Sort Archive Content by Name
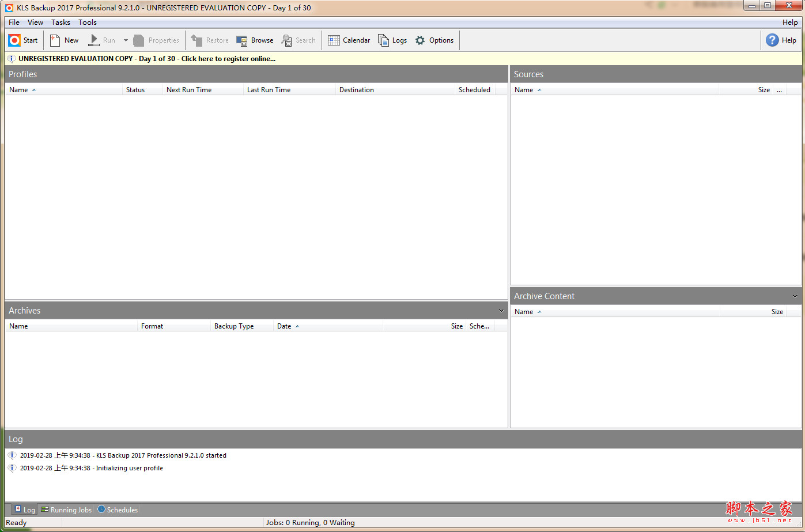This screenshot has height=532, width=805. pyautogui.click(x=615, y=312)
